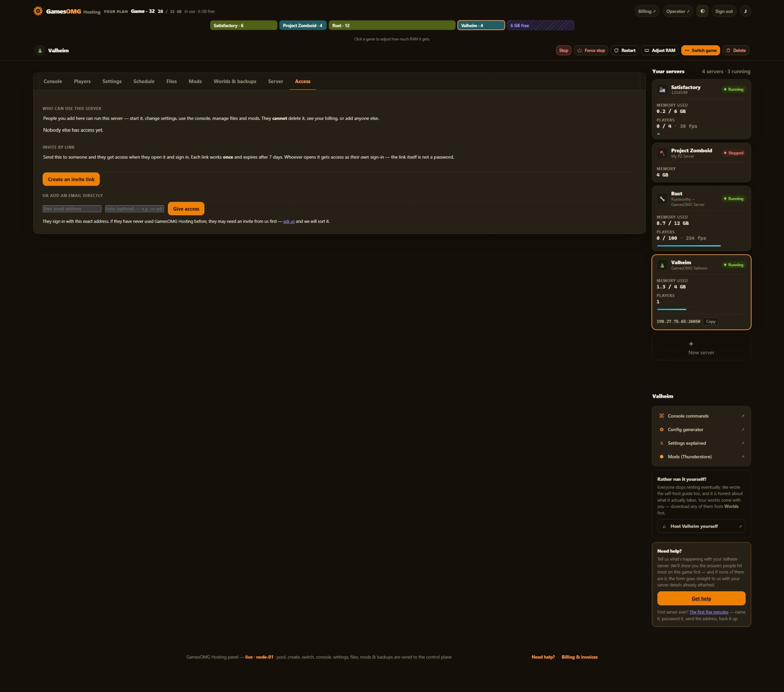Click the Host Valheim yourself button

point(701,526)
